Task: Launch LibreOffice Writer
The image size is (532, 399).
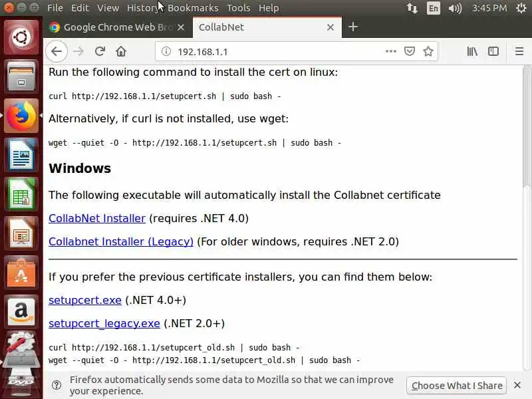Action: [x=21, y=155]
